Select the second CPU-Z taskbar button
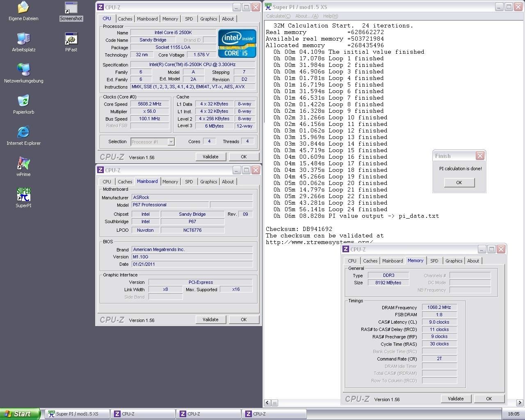This screenshot has width=525, height=420. 208,414
